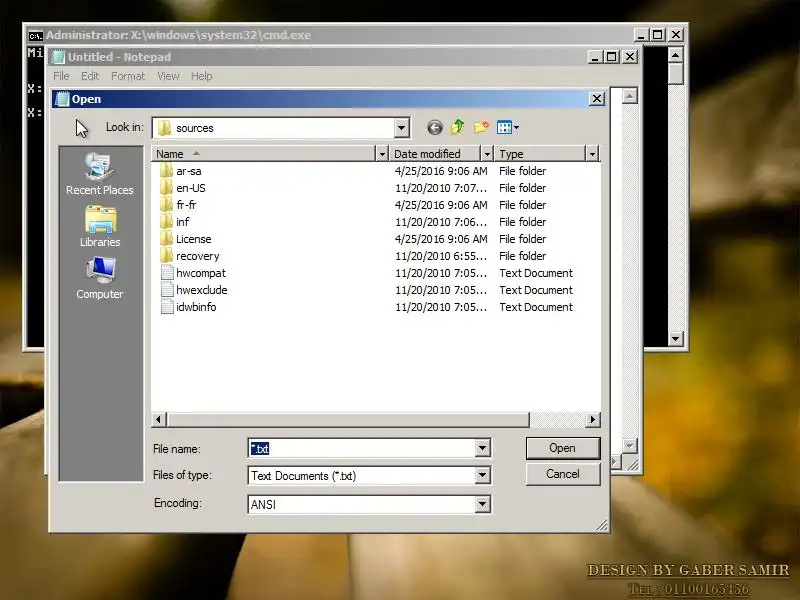The height and width of the screenshot is (600, 800).
Task: Close the Open dialog with X
Action: click(596, 98)
